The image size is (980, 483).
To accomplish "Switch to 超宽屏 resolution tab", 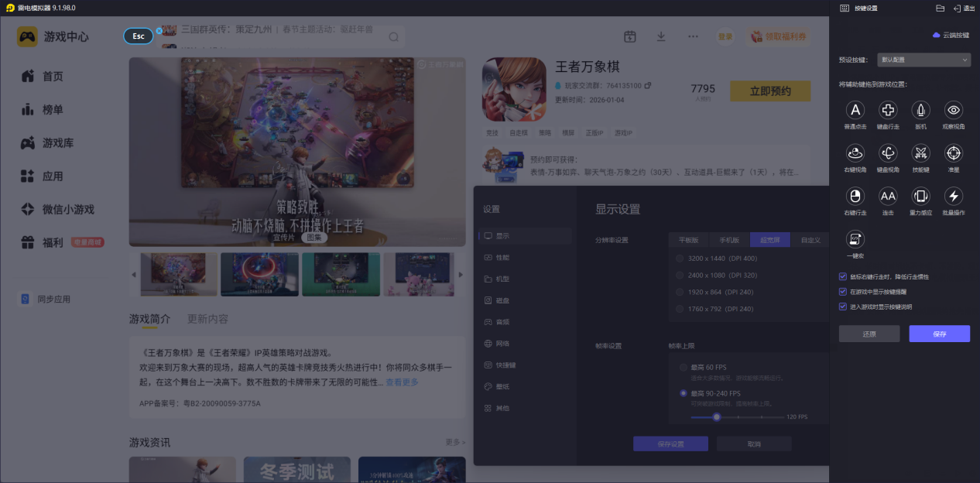I will [x=769, y=240].
